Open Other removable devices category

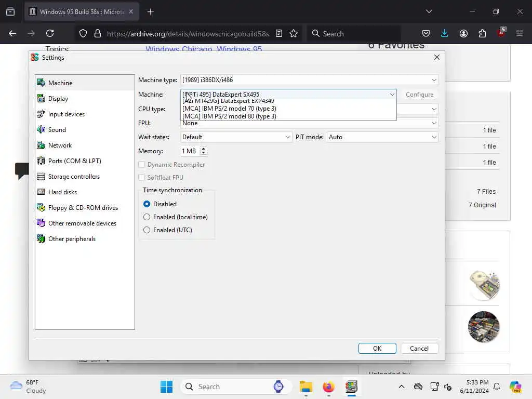pos(85,223)
